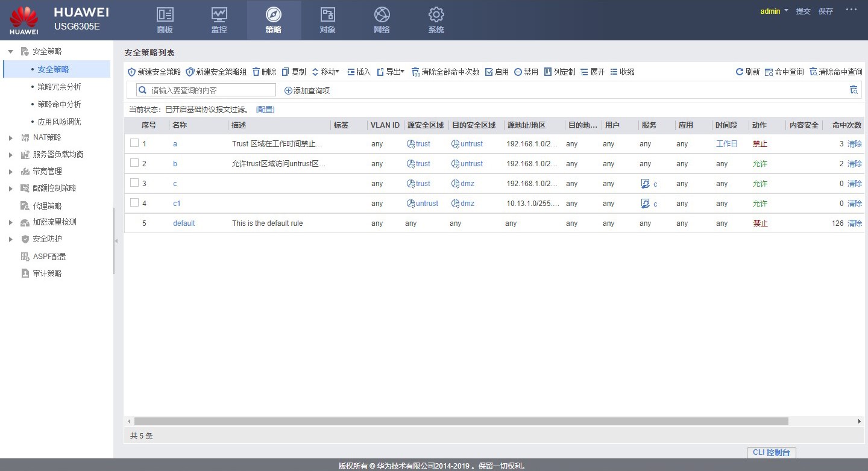Image resolution: width=868 pixels, height=471 pixels.
Task: Open the Monitor (监控) top navigation icon
Action: (219, 14)
